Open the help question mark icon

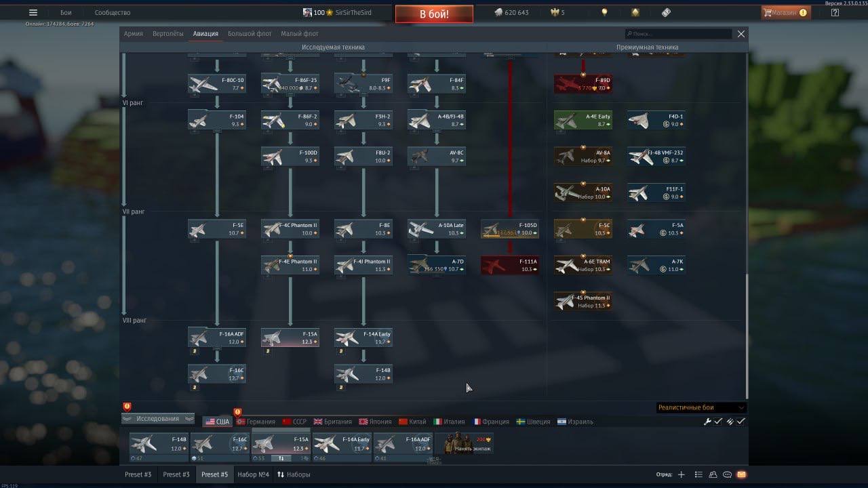[835, 12]
